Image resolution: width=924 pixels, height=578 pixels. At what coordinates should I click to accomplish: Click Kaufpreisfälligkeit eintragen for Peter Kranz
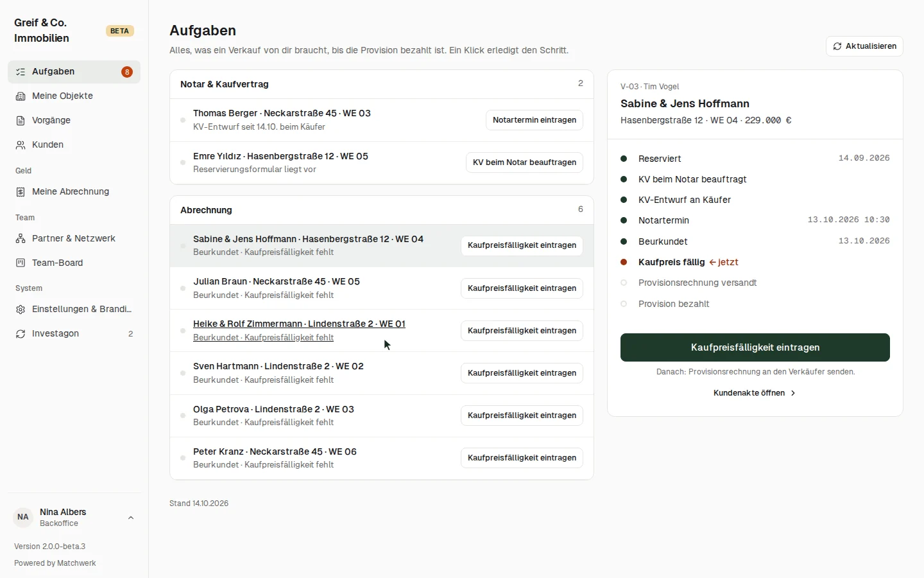(x=522, y=458)
